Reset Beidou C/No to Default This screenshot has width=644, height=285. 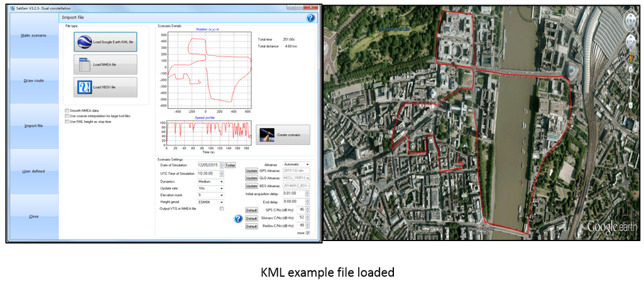click(251, 227)
